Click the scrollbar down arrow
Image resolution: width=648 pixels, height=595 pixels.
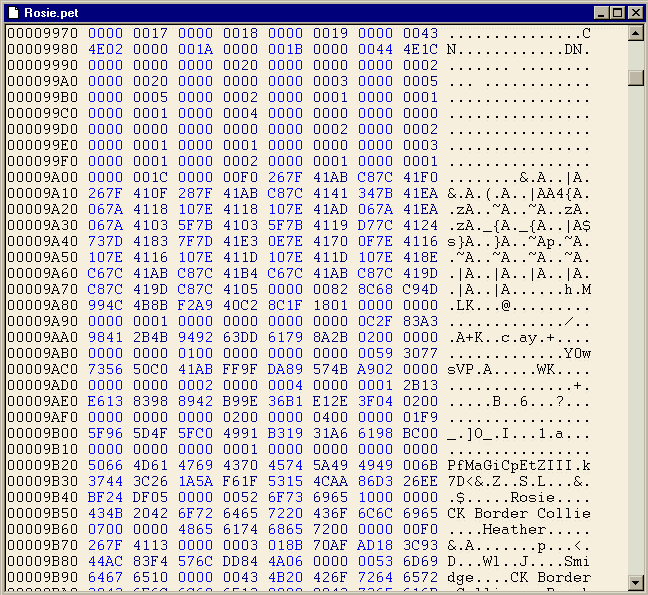[635, 582]
